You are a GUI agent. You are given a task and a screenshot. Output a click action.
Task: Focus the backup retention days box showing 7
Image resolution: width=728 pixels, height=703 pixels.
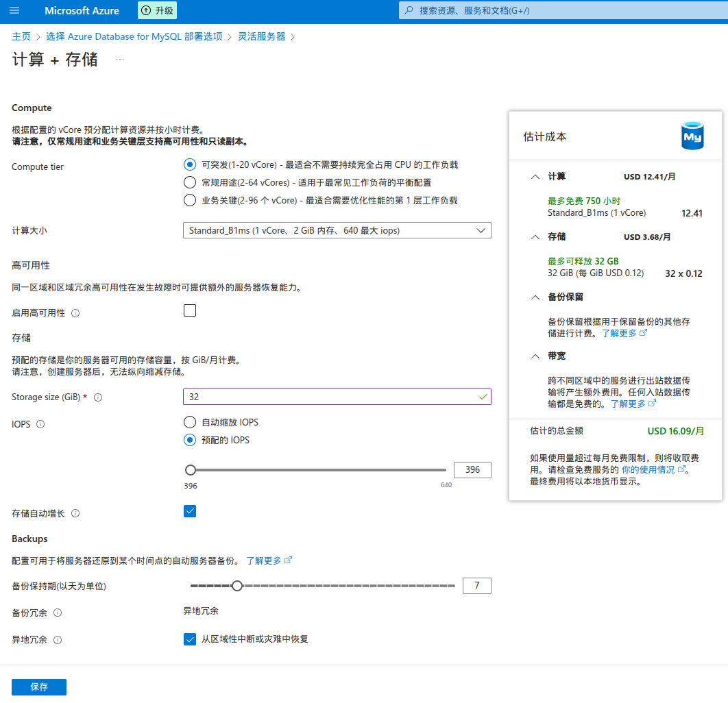[x=477, y=586]
